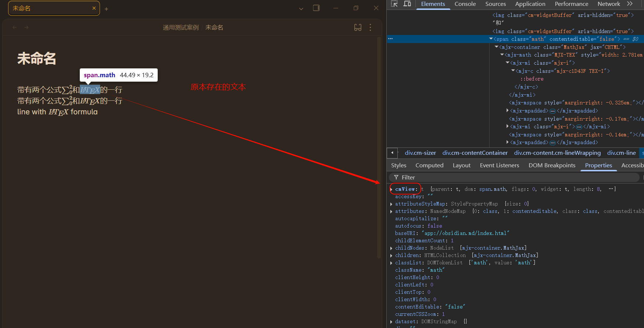
Task: Collapse the mjx-container element node
Action: click(x=497, y=47)
